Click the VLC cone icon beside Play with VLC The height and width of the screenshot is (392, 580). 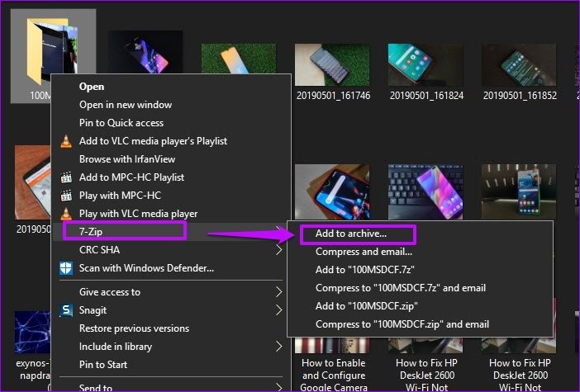[66, 214]
